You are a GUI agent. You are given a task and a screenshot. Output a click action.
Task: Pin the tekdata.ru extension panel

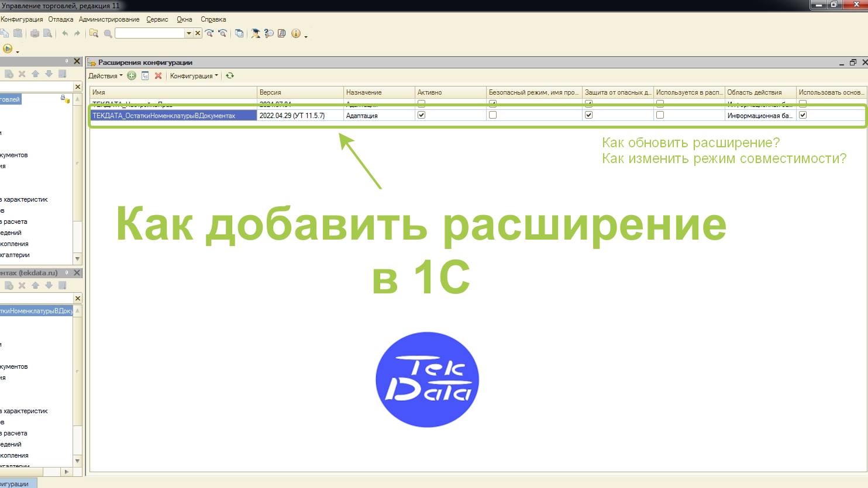pyautogui.click(x=67, y=272)
